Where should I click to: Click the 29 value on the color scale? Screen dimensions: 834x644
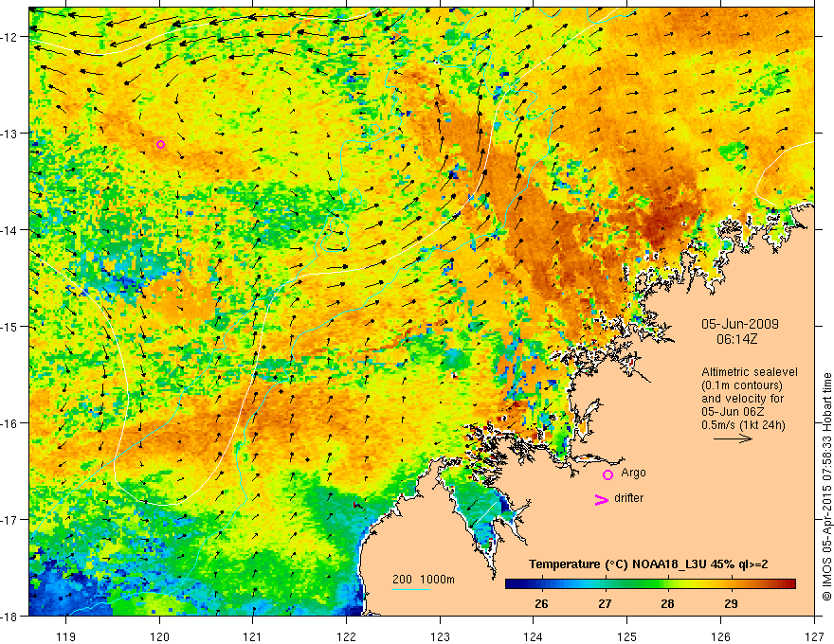coord(731,603)
